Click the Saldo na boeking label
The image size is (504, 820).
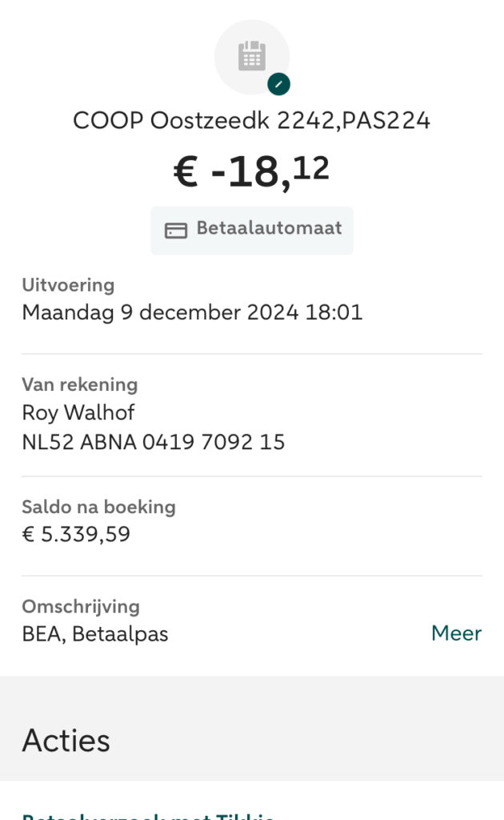(98, 507)
